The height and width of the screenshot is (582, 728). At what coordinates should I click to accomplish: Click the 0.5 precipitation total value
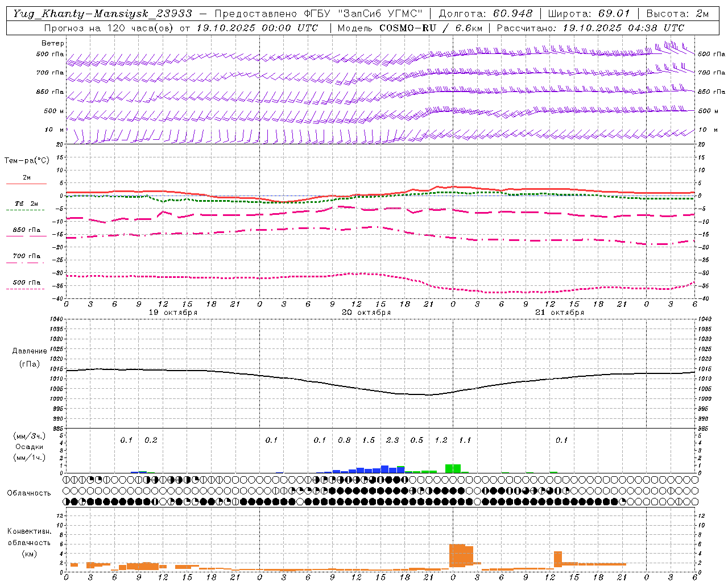point(417,440)
